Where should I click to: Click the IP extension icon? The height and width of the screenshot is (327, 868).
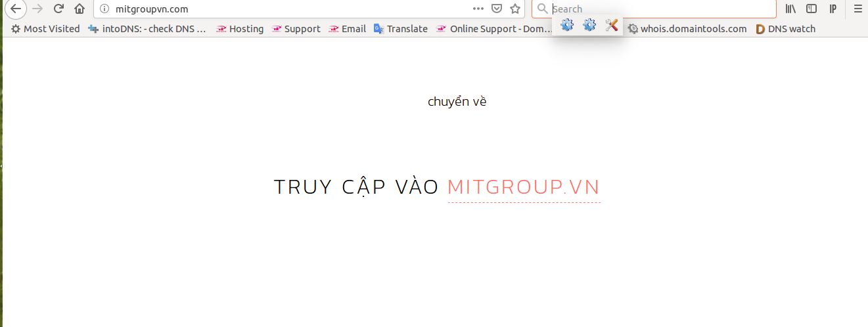pos(833,9)
